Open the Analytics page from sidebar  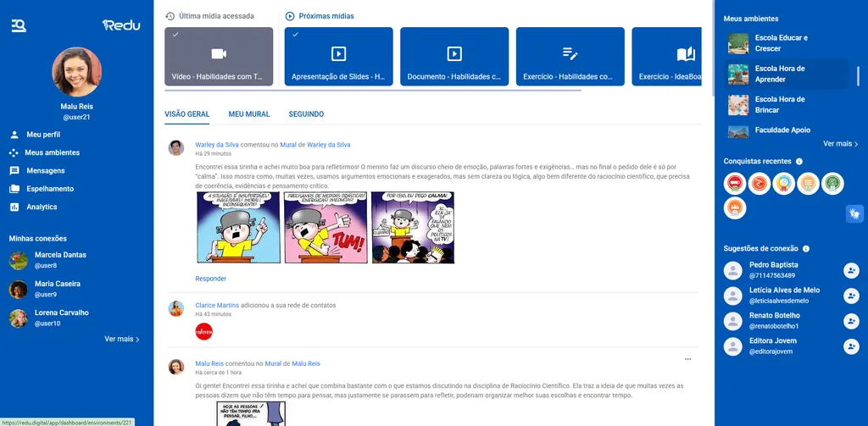pos(42,207)
